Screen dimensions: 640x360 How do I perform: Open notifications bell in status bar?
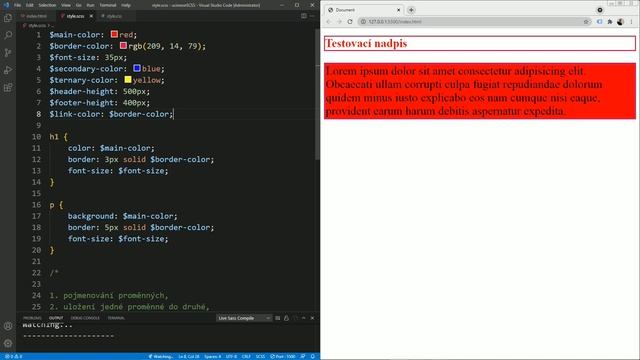tap(312, 356)
